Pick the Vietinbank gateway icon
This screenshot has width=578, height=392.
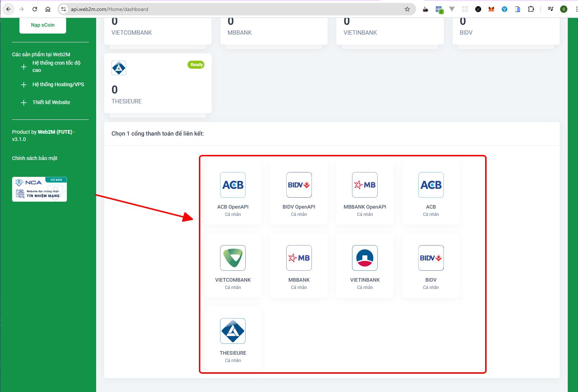(x=365, y=258)
